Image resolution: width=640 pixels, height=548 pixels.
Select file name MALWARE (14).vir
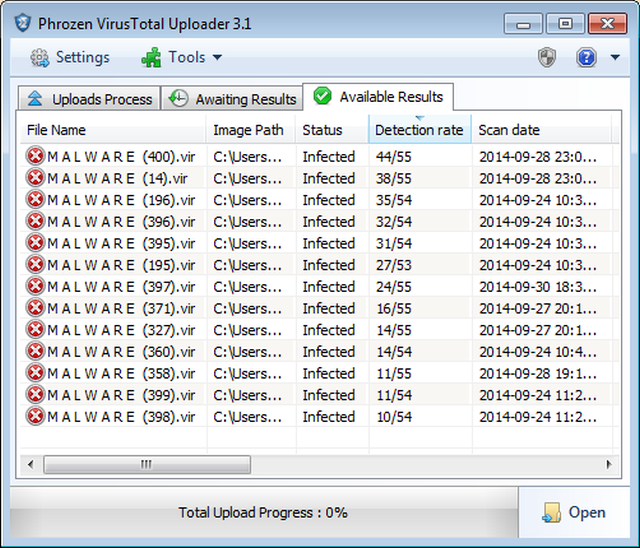pos(118,178)
